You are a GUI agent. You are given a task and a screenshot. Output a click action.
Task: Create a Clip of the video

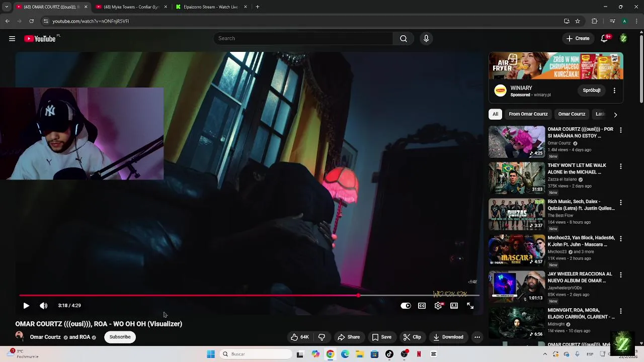412,337
